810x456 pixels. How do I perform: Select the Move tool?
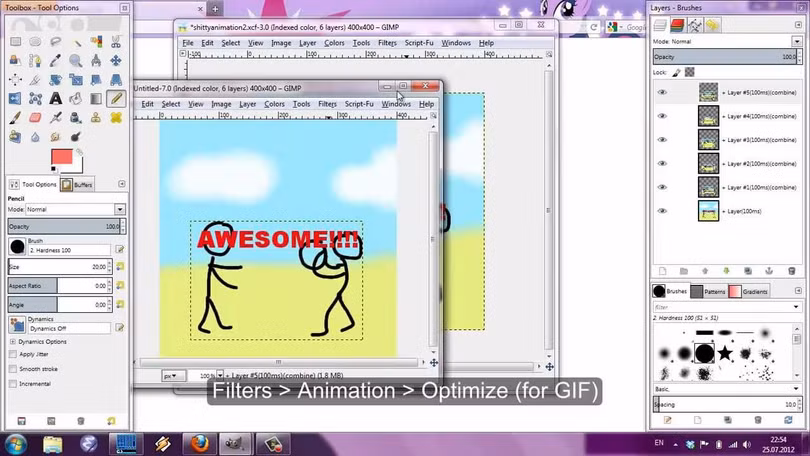pyautogui.click(x=116, y=60)
